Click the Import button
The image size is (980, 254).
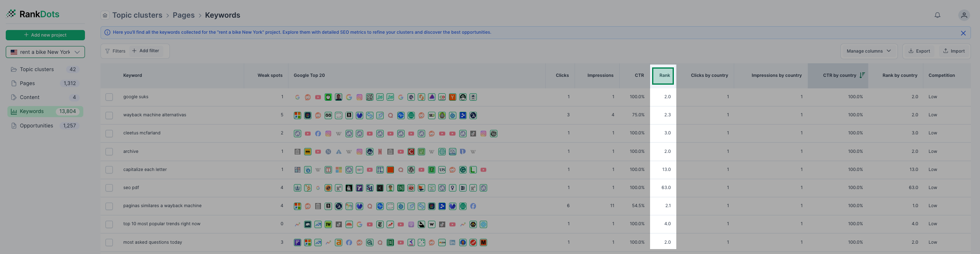pos(954,51)
